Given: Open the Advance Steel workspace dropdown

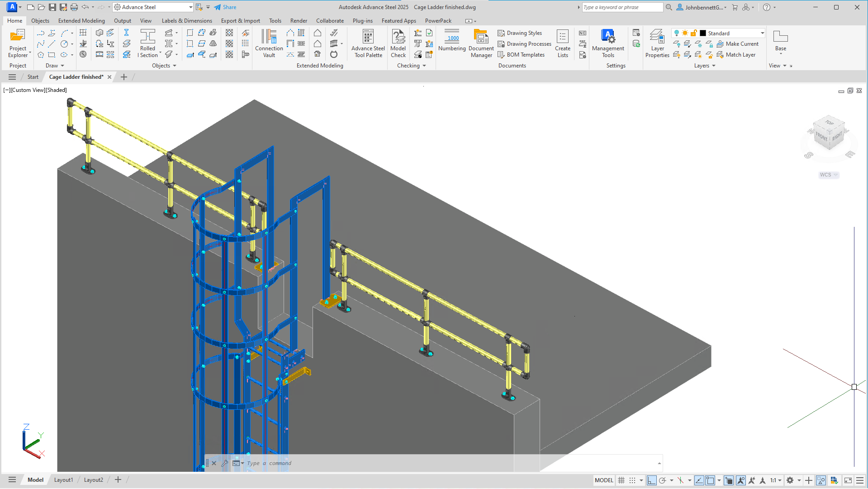Looking at the screenshot, I should (x=153, y=7).
